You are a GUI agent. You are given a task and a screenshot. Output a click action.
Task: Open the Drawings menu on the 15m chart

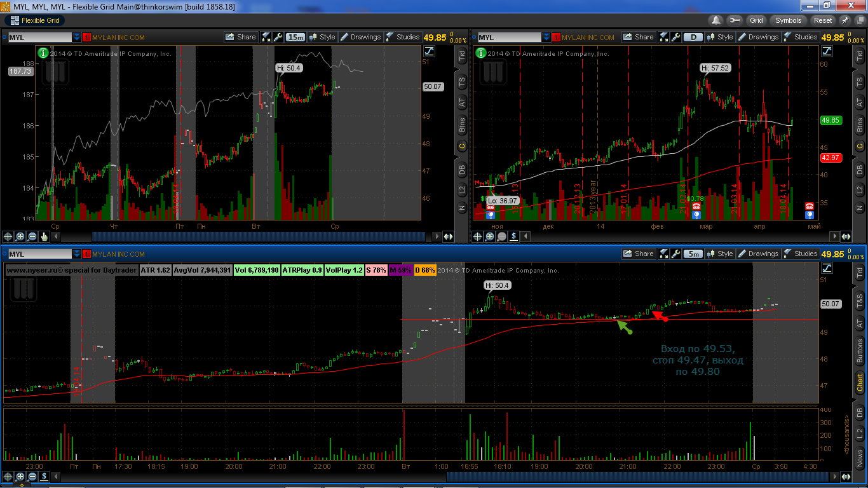(360, 37)
